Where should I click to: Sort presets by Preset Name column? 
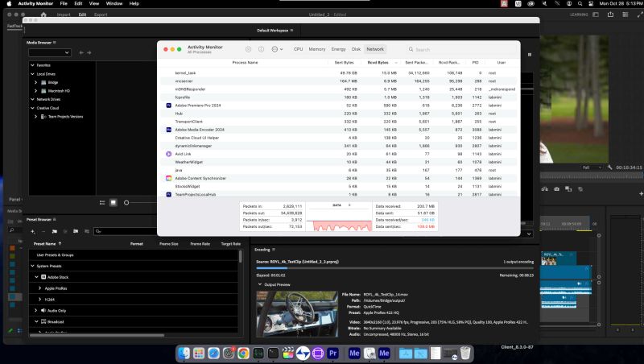[45, 244]
